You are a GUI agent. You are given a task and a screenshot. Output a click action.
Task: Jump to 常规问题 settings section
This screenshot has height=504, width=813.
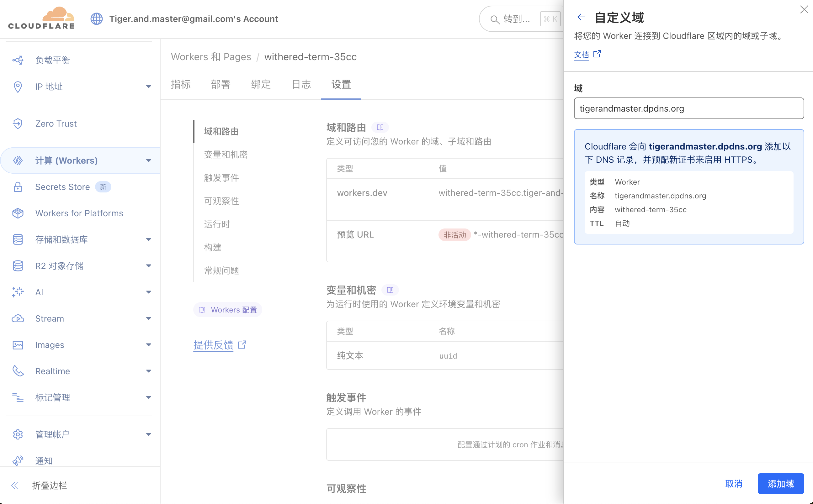(221, 270)
